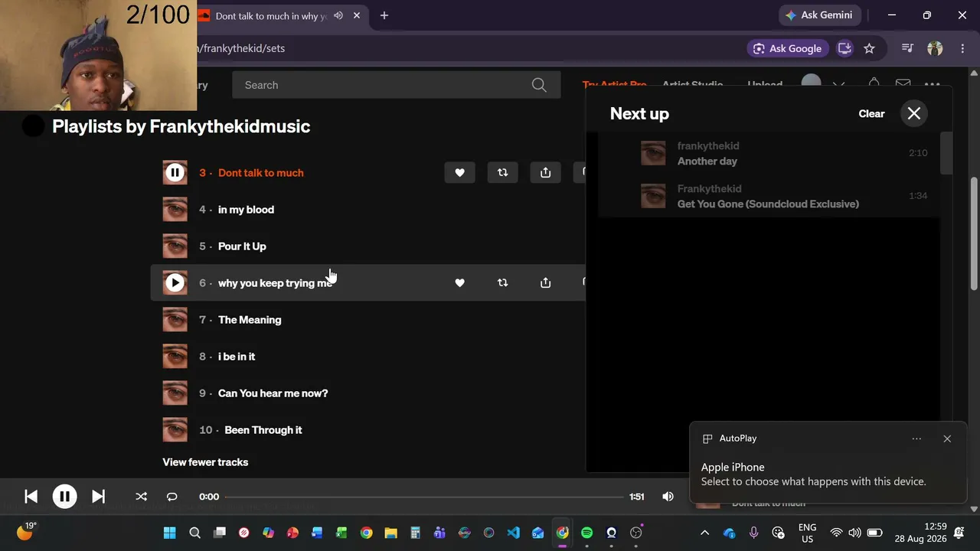980x551 pixels.
Task: Open track 4 in my blood
Action: pyautogui.click(x=246, y=210)
